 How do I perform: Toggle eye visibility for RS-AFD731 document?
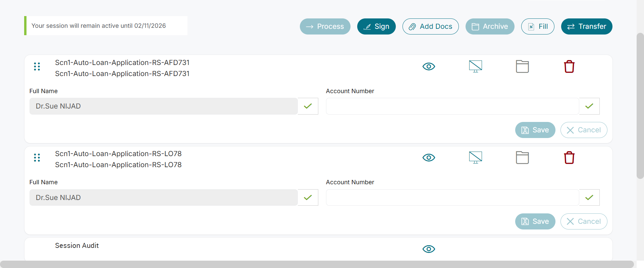(x=429, y=66)
